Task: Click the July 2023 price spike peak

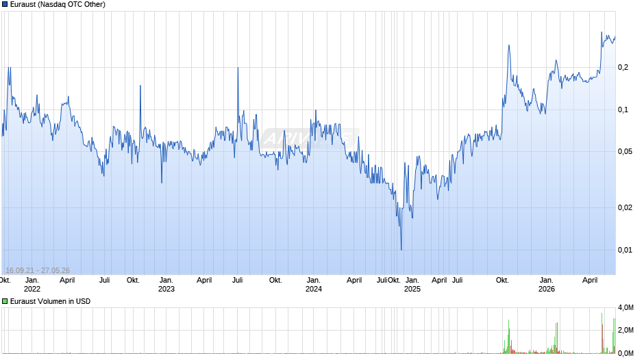Action: pyautogui.click(x=238, y=68)
